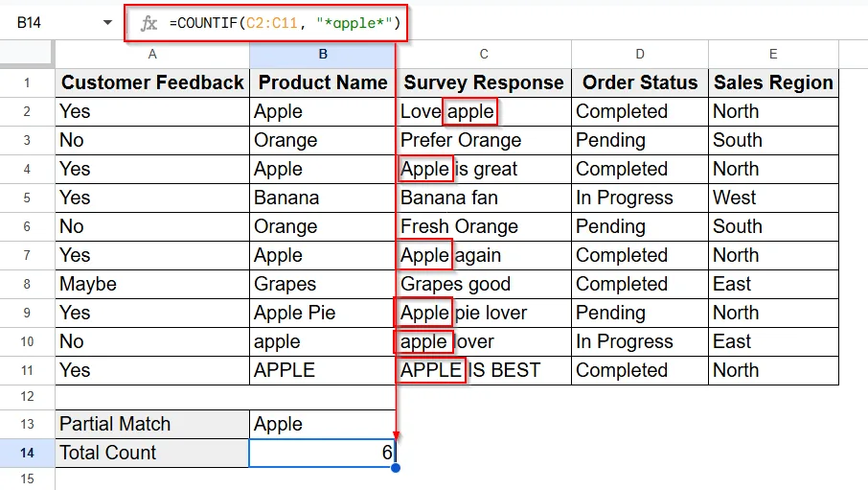868x490 pixels.
Task: Select column B header
Action: [323, 55]
